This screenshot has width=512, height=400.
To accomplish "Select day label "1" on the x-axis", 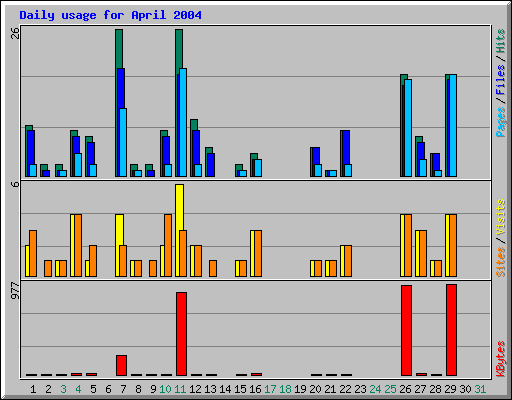I will pos(33,389).
